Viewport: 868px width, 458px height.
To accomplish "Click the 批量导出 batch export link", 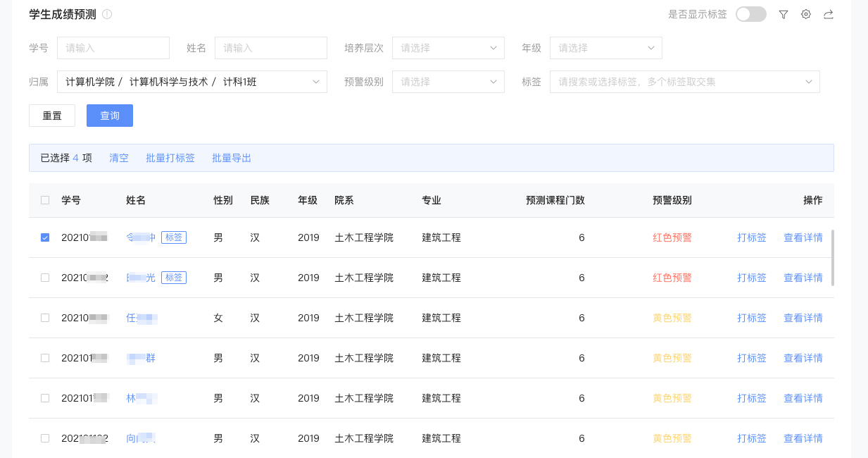I will tap(232, 158).
